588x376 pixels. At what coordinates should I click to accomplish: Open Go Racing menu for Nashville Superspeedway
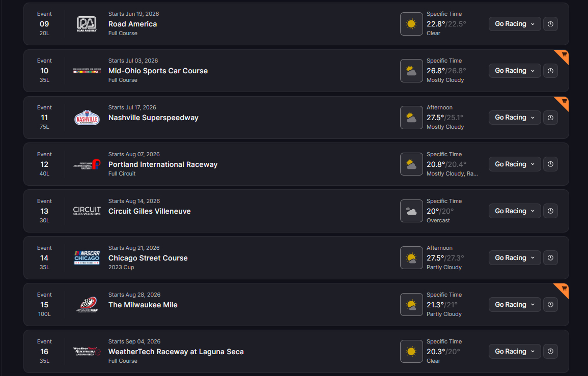coord(515,118)
